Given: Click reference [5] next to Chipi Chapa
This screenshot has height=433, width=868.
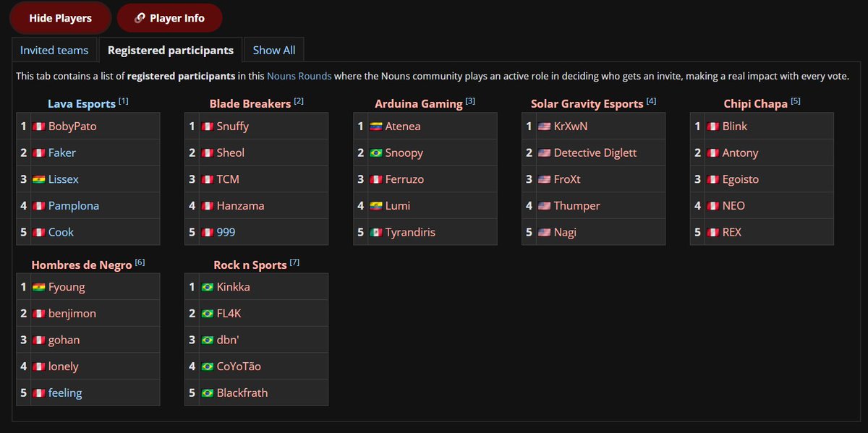Looking at the screenshot, I should pos(796,101).
